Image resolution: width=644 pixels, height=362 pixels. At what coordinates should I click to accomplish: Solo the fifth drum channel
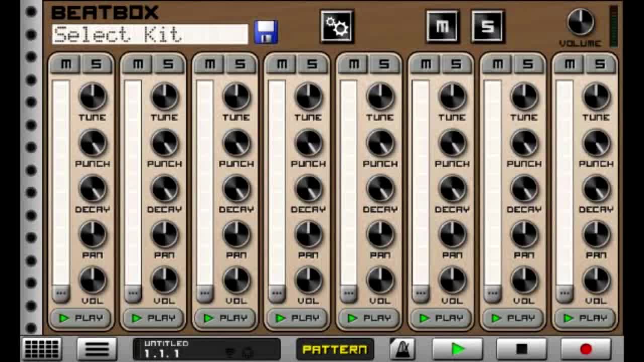(x=384, y=64)
